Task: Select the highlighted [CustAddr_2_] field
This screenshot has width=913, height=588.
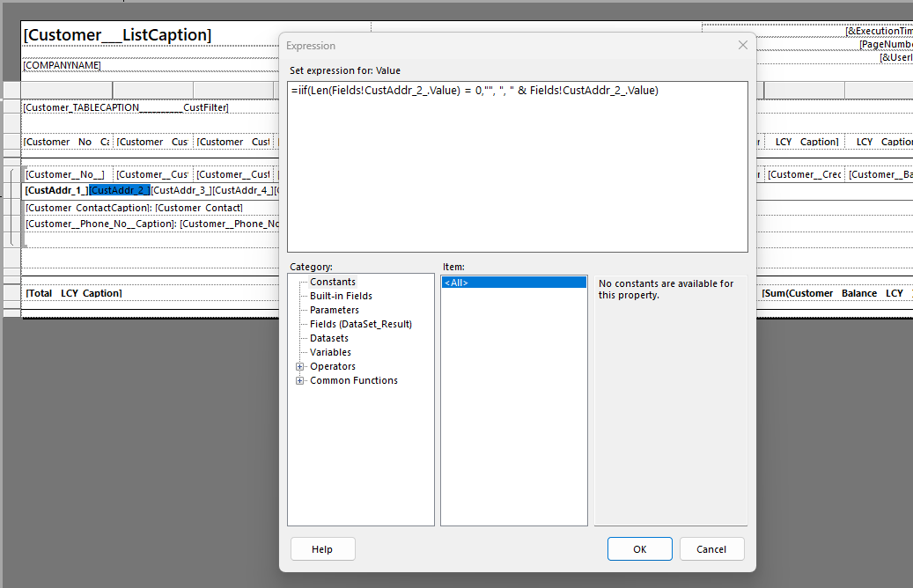Action: 121,189
